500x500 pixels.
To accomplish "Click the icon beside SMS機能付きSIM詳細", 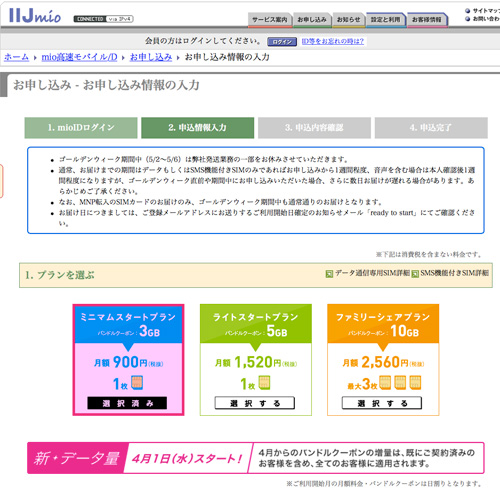I will [x=415, y=274].
